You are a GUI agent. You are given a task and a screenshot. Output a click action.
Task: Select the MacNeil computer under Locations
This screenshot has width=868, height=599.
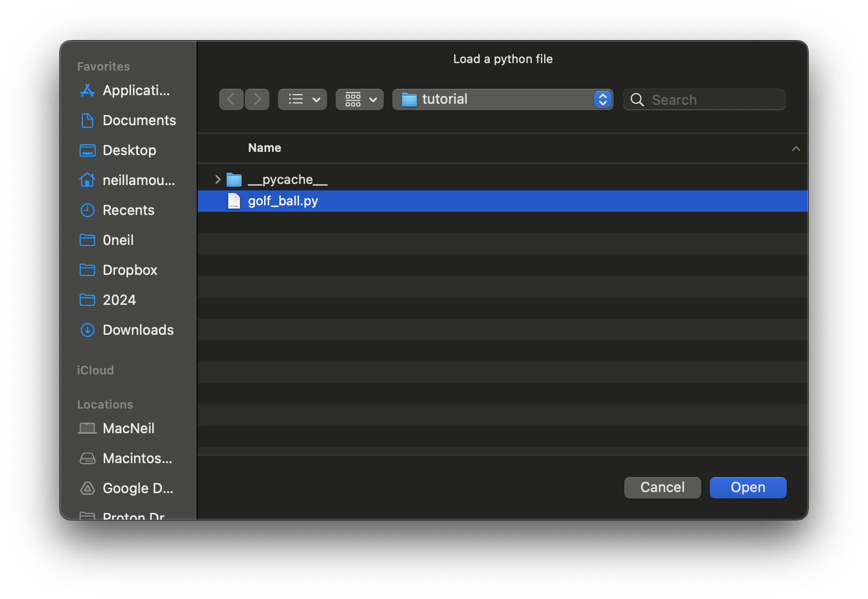tap(128, 428)
